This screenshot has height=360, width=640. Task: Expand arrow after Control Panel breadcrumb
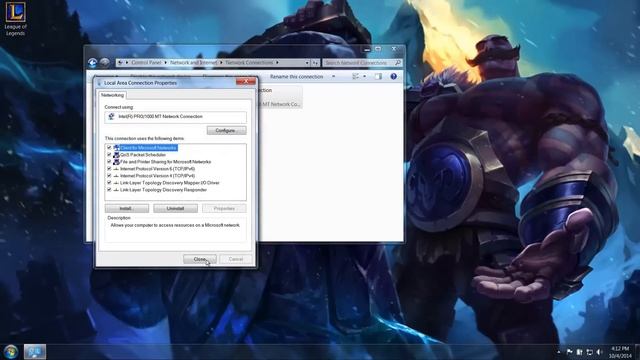coord(165,62)
